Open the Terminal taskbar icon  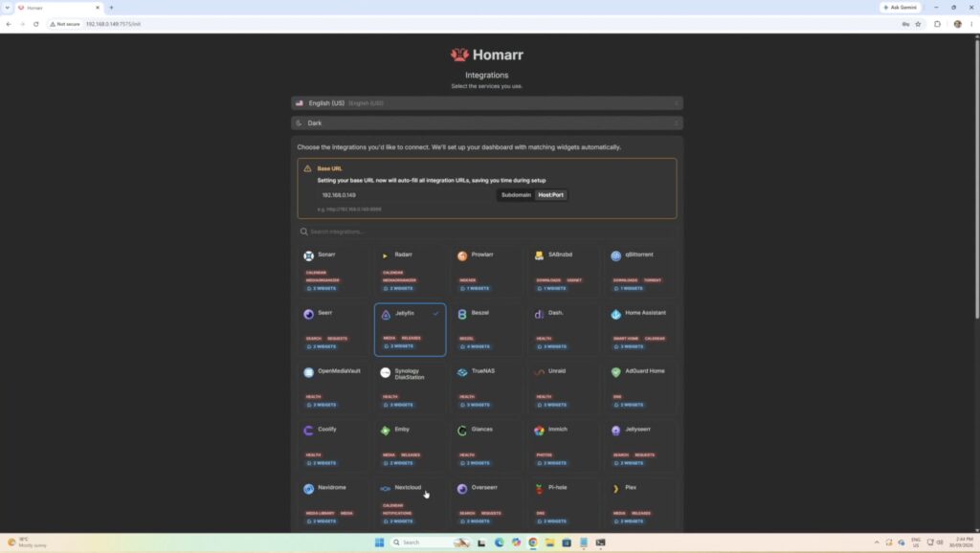[600, 542]
